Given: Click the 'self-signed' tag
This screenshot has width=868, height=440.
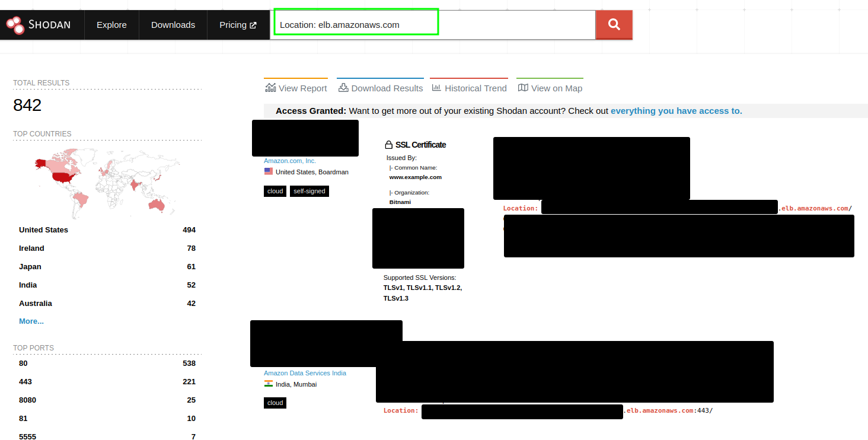Looking at the screenshot, I should pyautogui.click(x=309, y=190).
